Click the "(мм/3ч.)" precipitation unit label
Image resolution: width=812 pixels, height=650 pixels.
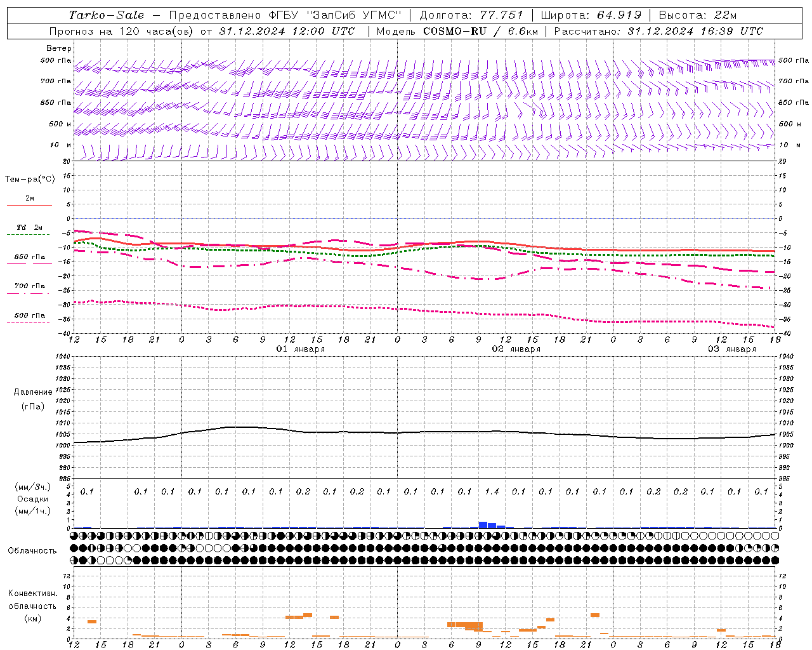(33, 487)
